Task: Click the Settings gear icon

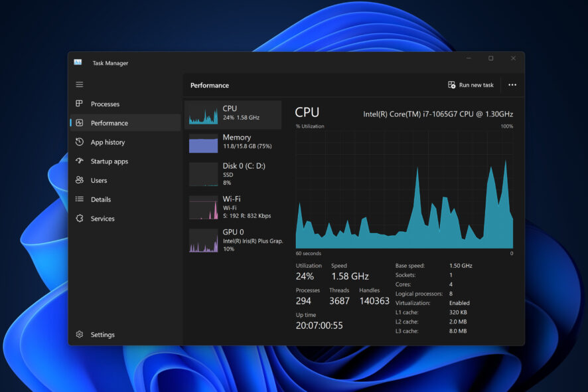Action: [x=79, y=334]
